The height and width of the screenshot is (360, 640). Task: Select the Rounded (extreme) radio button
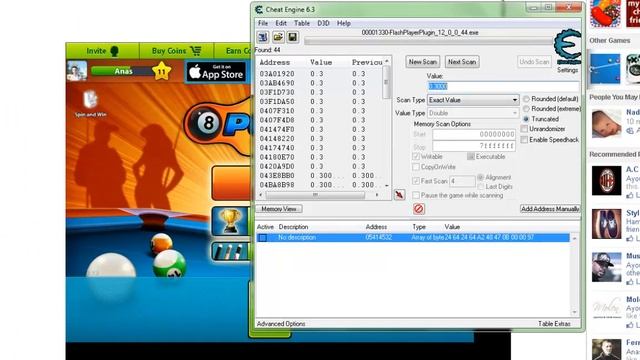[526, 109]
